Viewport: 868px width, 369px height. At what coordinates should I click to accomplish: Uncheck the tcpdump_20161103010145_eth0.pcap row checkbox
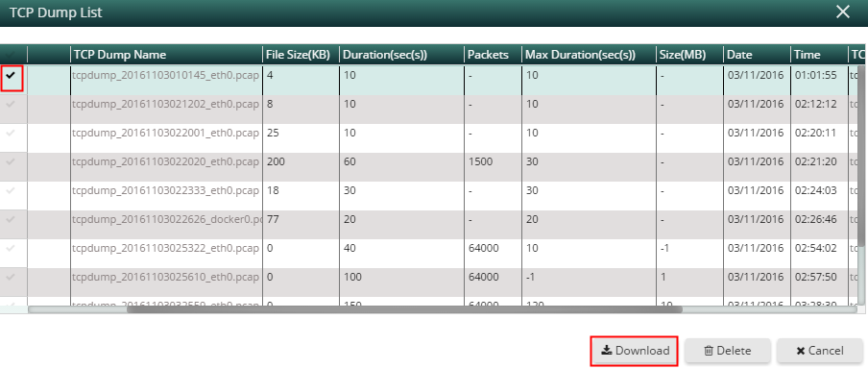(12, 76)
